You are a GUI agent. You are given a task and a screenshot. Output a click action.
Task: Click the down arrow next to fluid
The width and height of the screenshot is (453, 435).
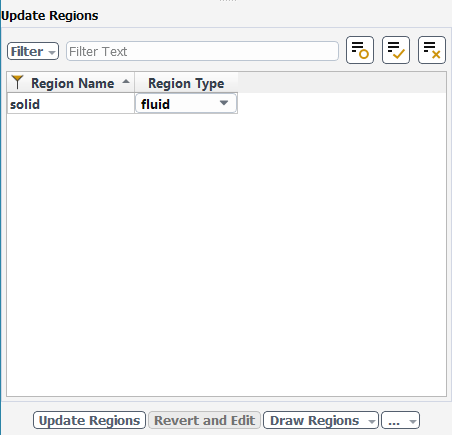[x=224, y=103]
